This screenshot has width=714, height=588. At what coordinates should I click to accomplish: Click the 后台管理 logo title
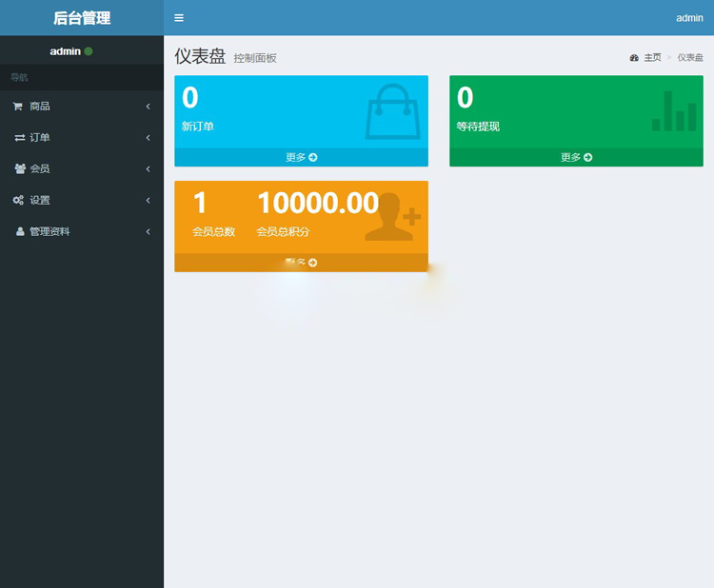tap(82, 18)
